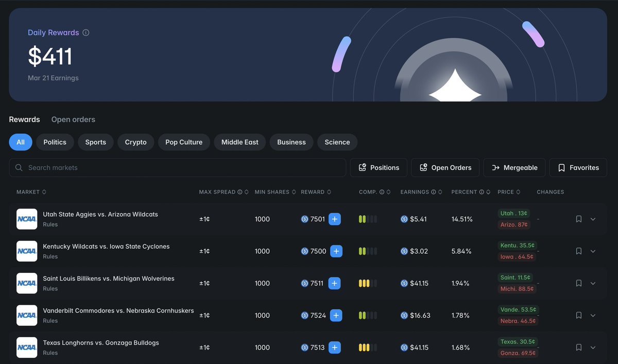Viewport: 618px width, 364px height.
Task: Filter markets by Business
Action: [x=291, y=142]
